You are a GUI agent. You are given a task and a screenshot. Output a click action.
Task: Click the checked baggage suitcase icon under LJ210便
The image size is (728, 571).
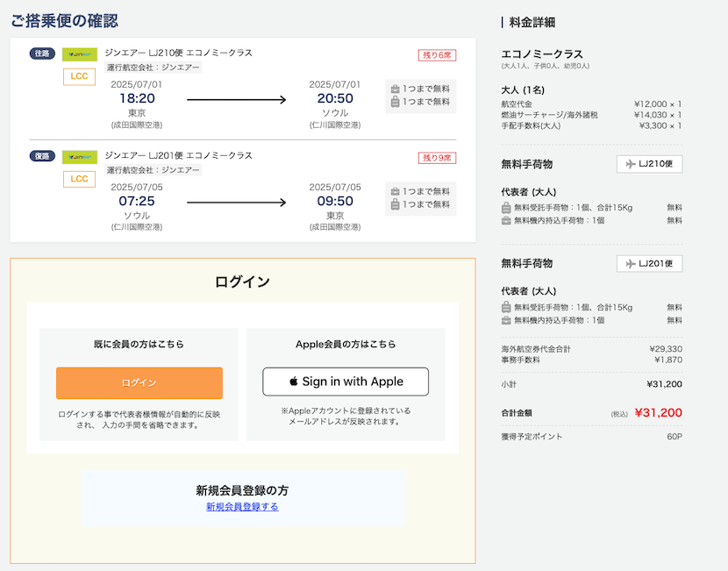[506, 208]
